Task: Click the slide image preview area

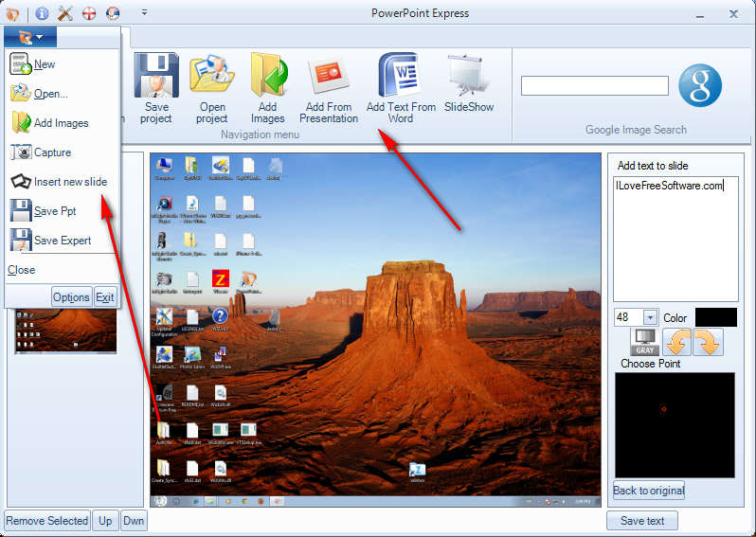Action: coord(375,331)
